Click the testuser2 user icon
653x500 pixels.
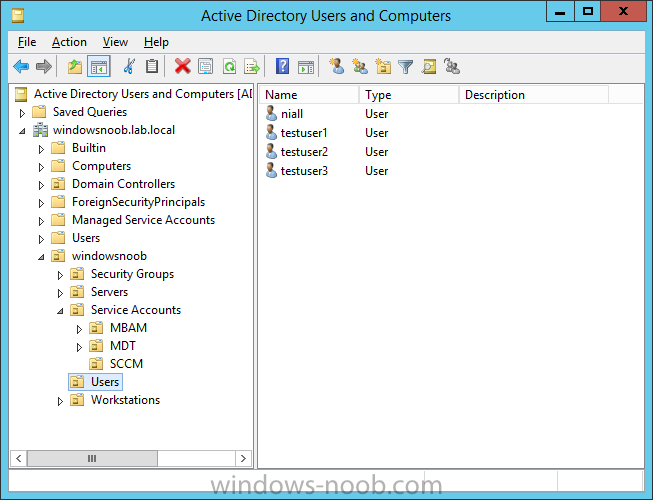(272, 152)
